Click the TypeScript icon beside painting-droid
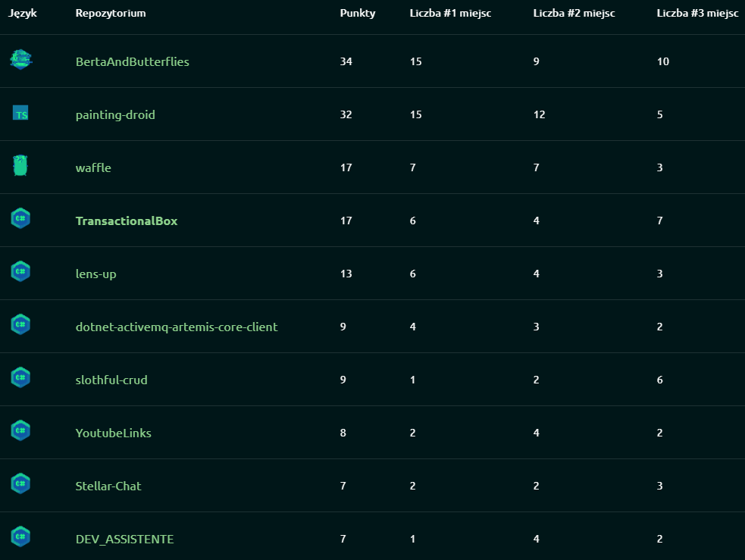 [20, 113]
